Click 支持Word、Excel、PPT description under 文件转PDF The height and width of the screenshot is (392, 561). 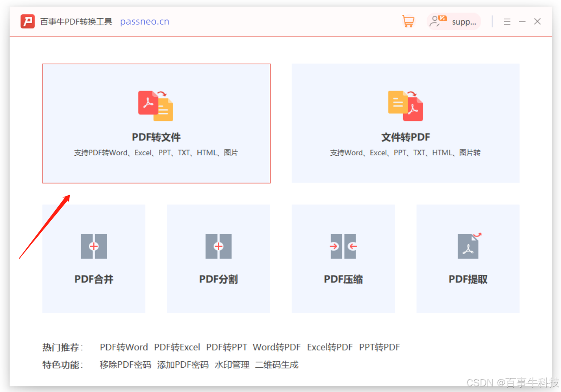tap(405, 153)
